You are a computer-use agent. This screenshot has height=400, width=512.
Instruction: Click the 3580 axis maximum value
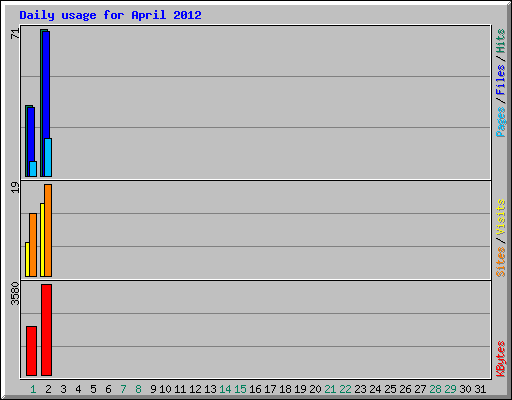click(15, 294)
